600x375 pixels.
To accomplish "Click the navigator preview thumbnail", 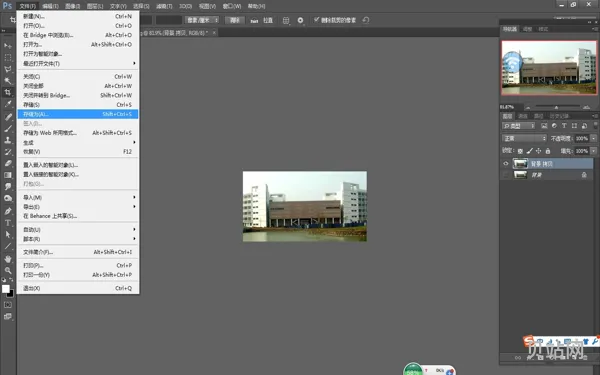I will click(549, 67).
